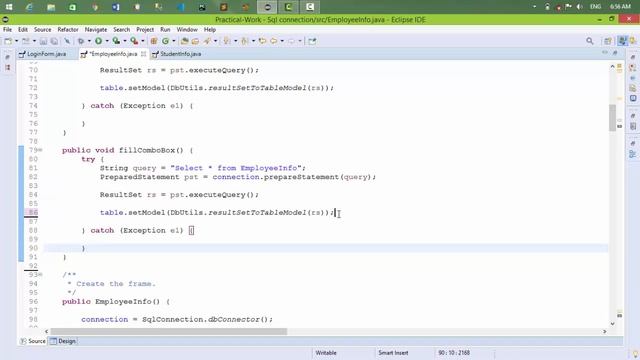This screenshot has width=640, height=360.
Task: Click the volume speaker tray icon
Action: (x=580, y=7)
